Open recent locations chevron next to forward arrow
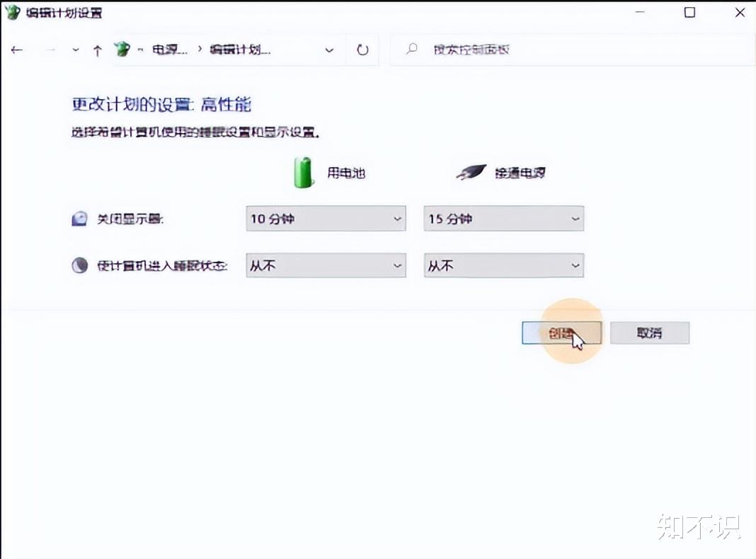The image size is (756, 559). pyautogui.click(x=76, y=50)
